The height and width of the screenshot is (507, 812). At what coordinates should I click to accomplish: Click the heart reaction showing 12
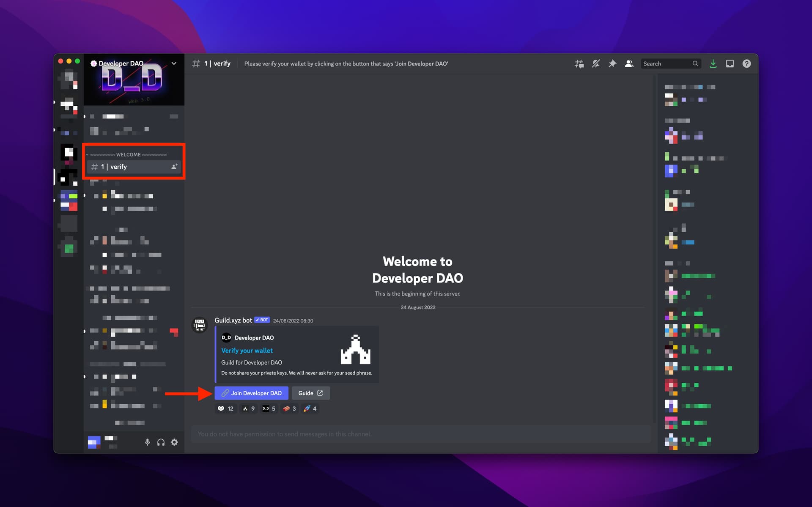click(225, 408)
